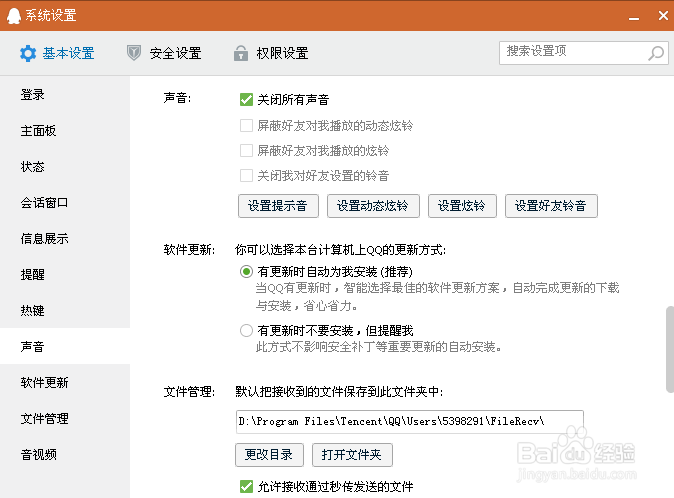Switch to the 安全设置 tab

point(164,53)
